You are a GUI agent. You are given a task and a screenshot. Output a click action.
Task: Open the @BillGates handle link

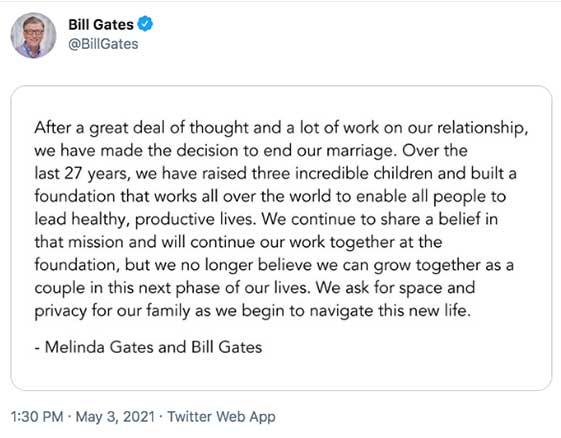coord(103,44)
